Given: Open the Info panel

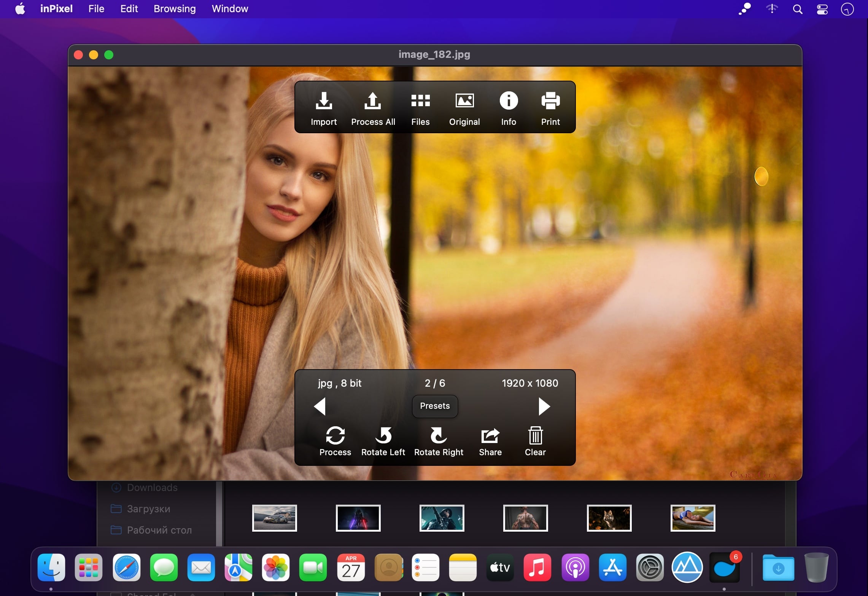Looking at the screenshot, I should click(509, 108).
